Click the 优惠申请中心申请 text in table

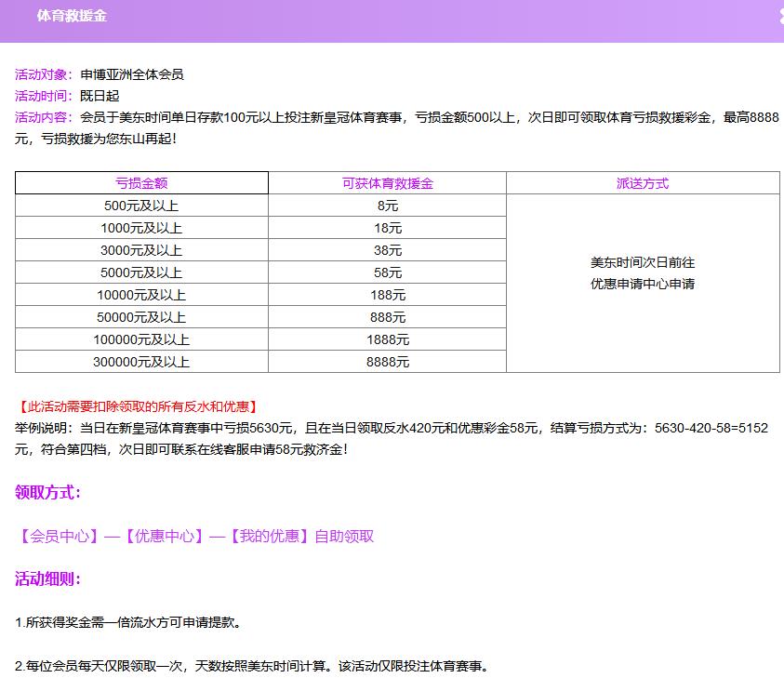643,284
